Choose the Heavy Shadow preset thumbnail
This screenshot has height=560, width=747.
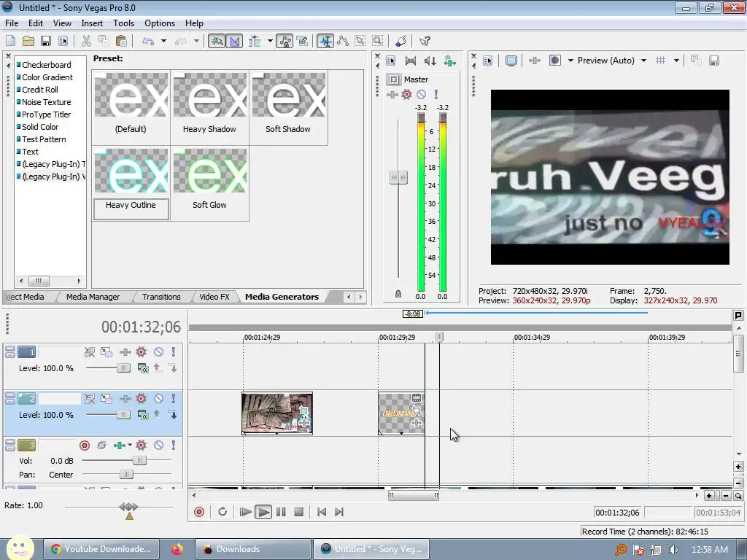(209, 95)
